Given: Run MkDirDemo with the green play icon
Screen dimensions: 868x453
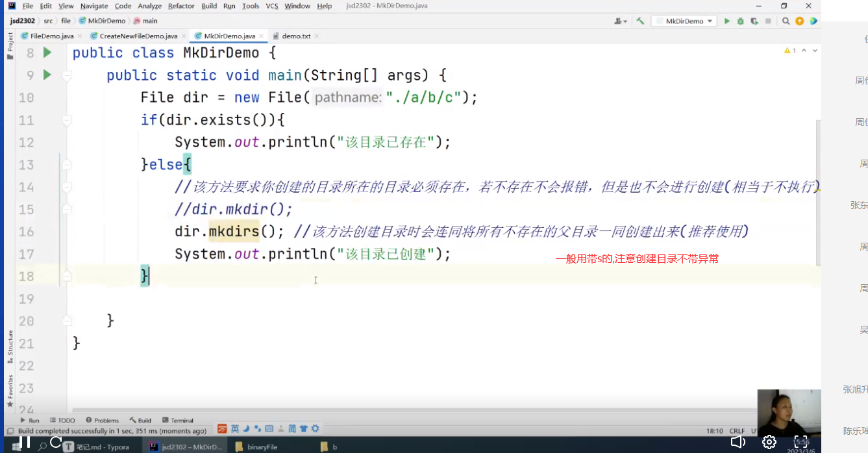Looking at the screenshot, I should coord(727,21).
